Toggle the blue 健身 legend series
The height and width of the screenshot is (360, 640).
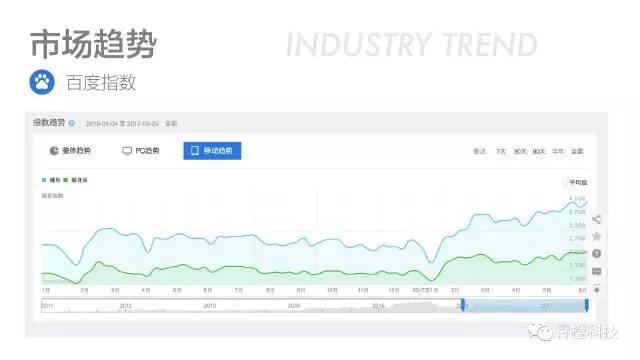pyautogui.click(x=51, y=180)
